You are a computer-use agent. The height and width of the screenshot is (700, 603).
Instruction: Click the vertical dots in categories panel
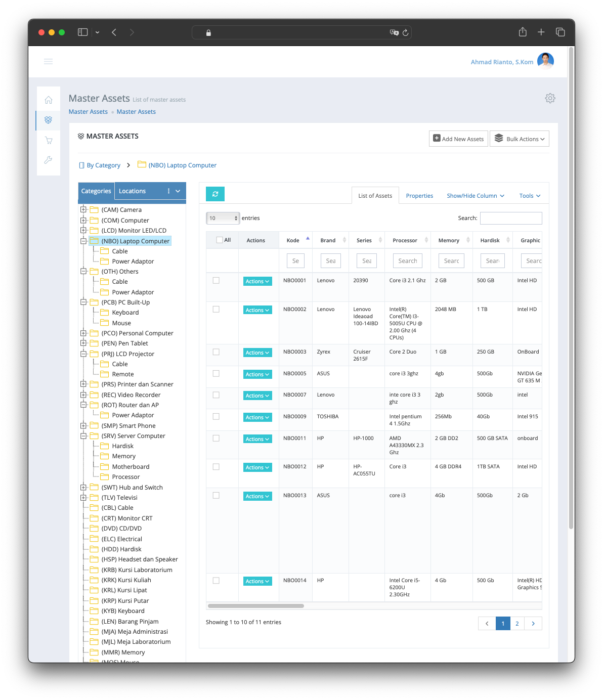pos(168,191)
